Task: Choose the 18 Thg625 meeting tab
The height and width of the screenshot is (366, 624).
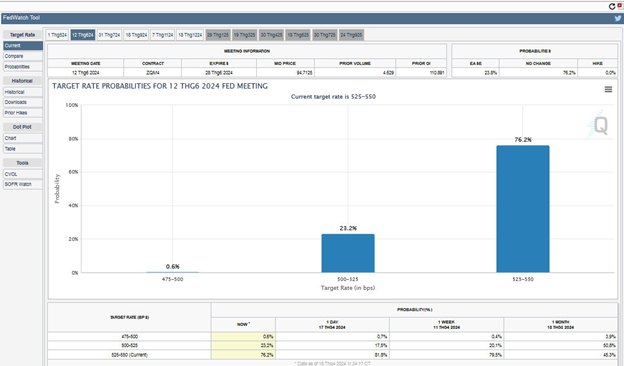Action: pos(298,35)
